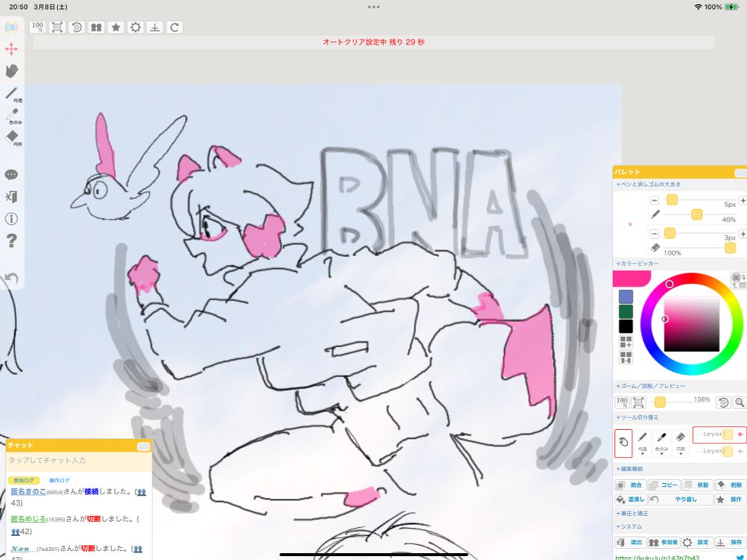Open the 匿名きのこ user link
Viewport: 747px width, 560px height.
click(x=28, y=492)
